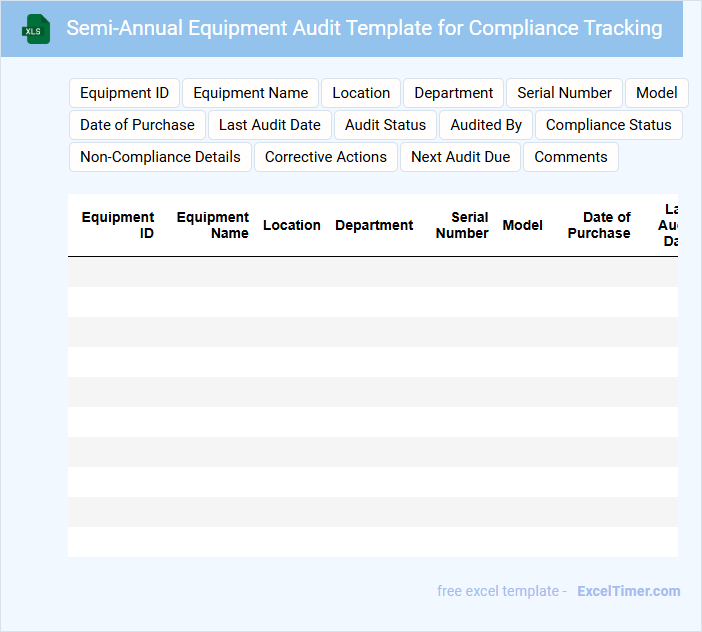
Task: Click the Equipment ID column header
Action: 118,225
